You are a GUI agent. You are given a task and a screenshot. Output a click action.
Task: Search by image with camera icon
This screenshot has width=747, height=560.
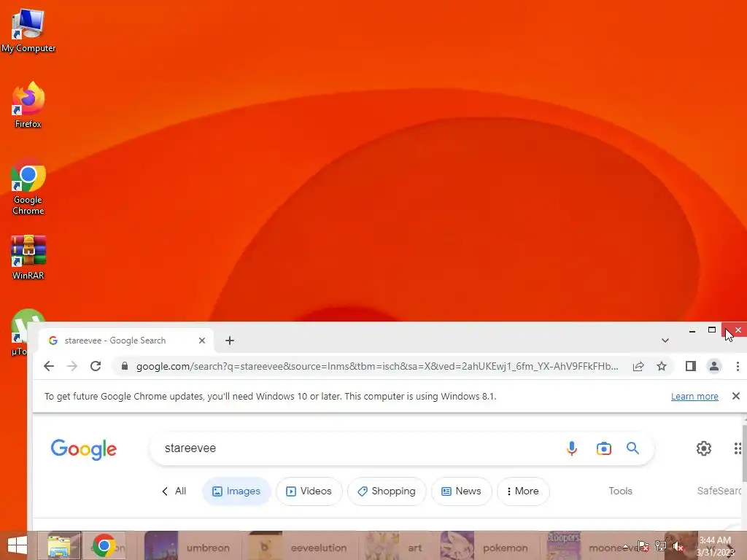point(603,448)
